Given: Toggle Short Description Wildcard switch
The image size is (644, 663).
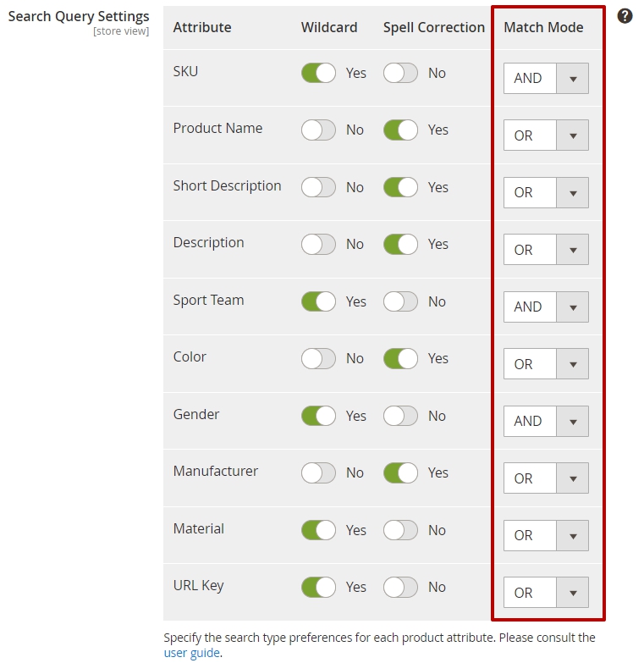Looking at the screenshot, I should click(x=318, y=187).
